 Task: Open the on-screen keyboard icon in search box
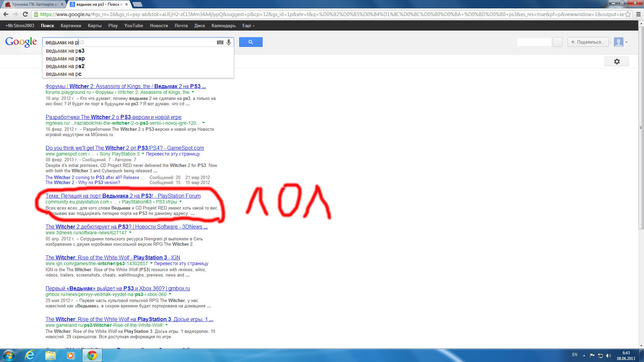coord(220,42)
